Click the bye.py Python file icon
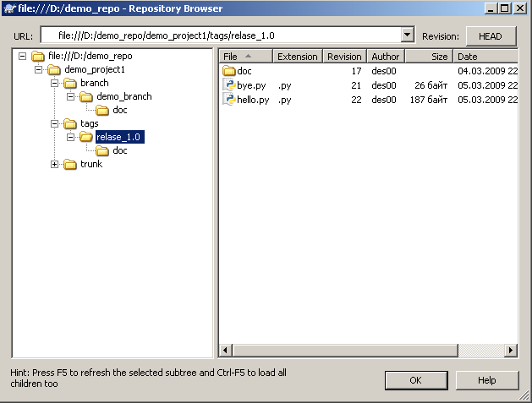Viewport: 532px width, 403px height. 229,85
